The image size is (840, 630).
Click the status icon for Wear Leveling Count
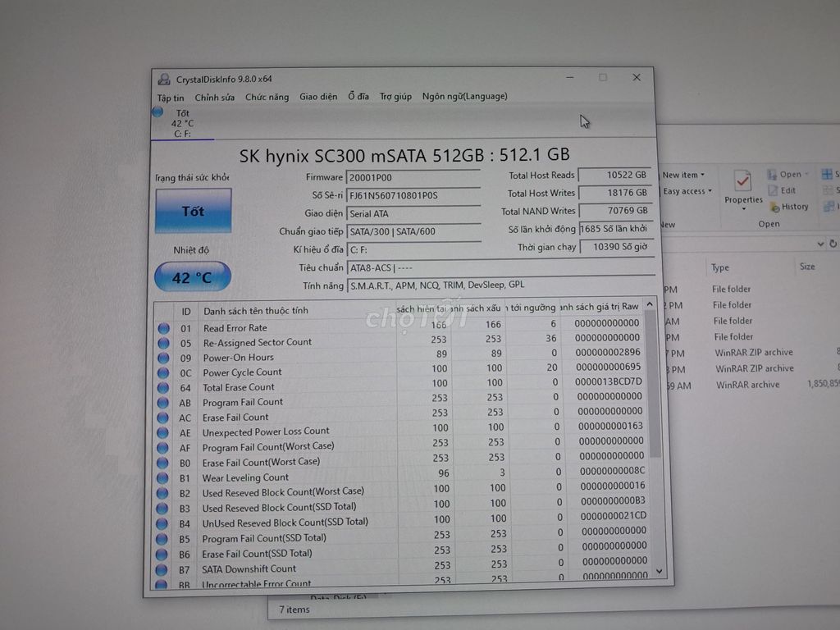[x=162, y=478]
